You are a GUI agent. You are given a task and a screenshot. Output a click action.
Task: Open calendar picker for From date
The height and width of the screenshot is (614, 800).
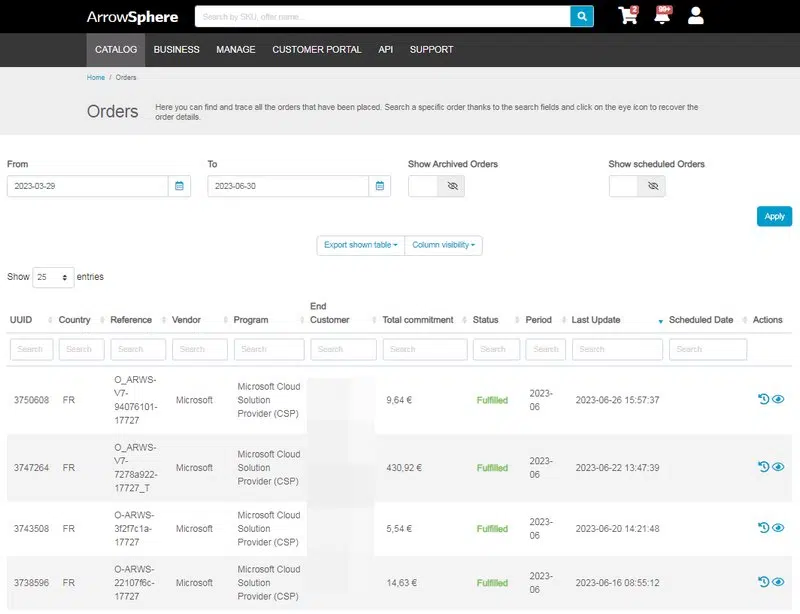[179, 186]
